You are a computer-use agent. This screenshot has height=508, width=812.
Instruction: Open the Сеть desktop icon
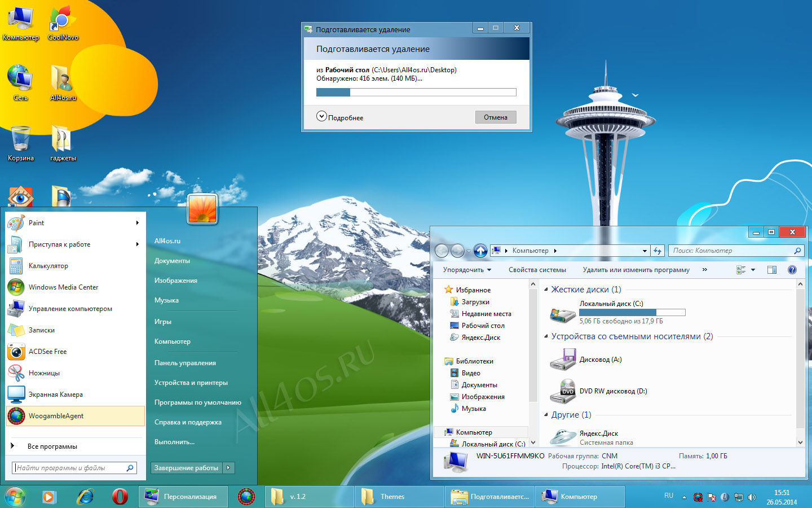tap(21, 83)
